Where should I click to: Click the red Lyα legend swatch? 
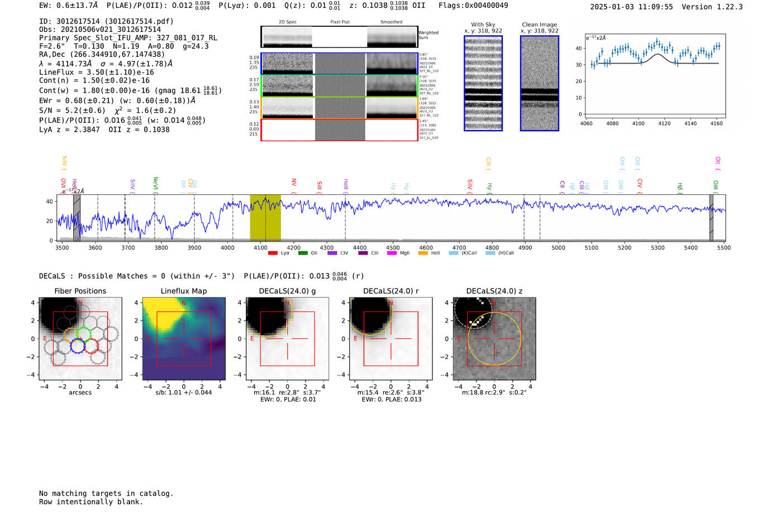[x=273, y=253]
